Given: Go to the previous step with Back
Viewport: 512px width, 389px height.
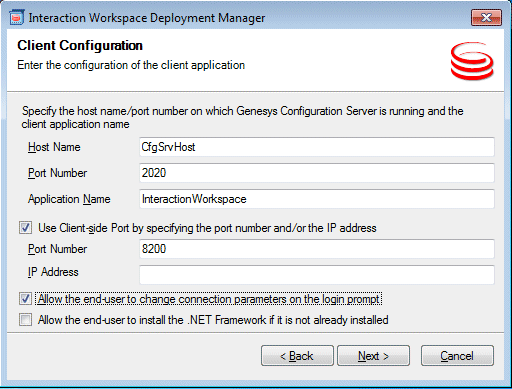Looking at the screenshot, I should tap(297, 356).
